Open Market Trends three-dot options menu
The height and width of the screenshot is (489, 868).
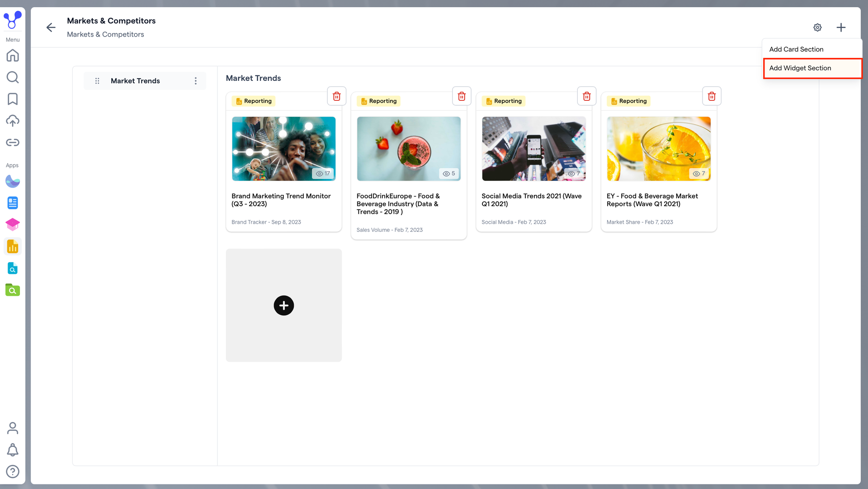[x=196, y=81]
